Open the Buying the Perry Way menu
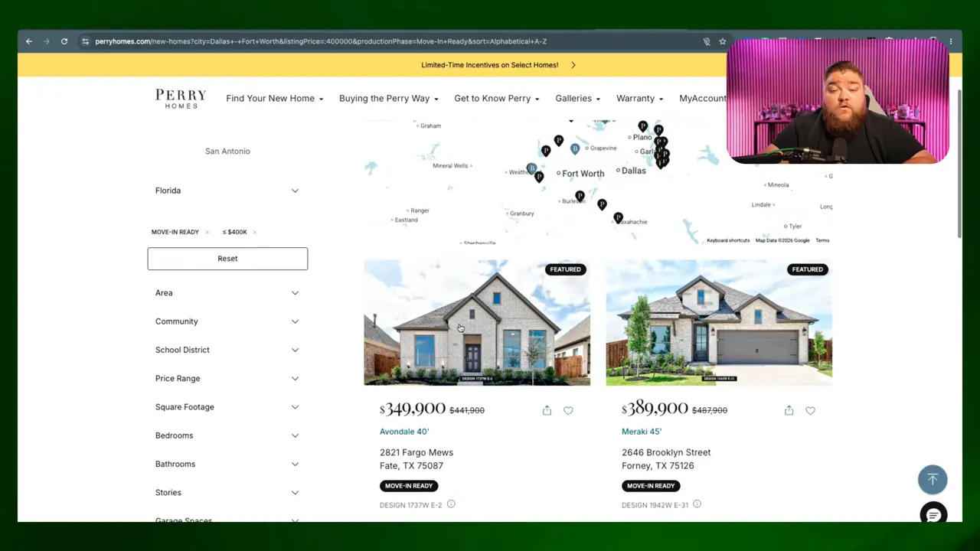Screen dimensions: 980x551 coord(388,98)
